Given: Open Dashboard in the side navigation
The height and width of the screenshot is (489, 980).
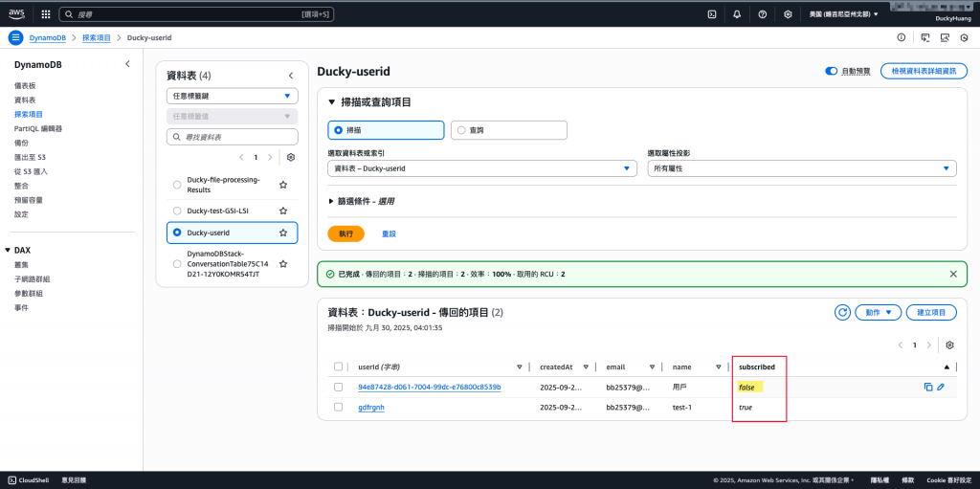Looking at the screenshot, I should coord(25,86).
